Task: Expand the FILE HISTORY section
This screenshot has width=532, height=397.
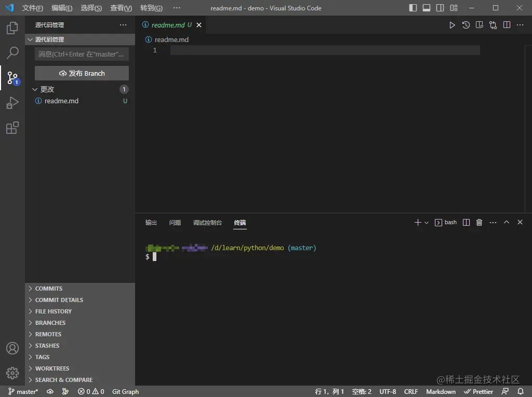Action: point(80,311)
